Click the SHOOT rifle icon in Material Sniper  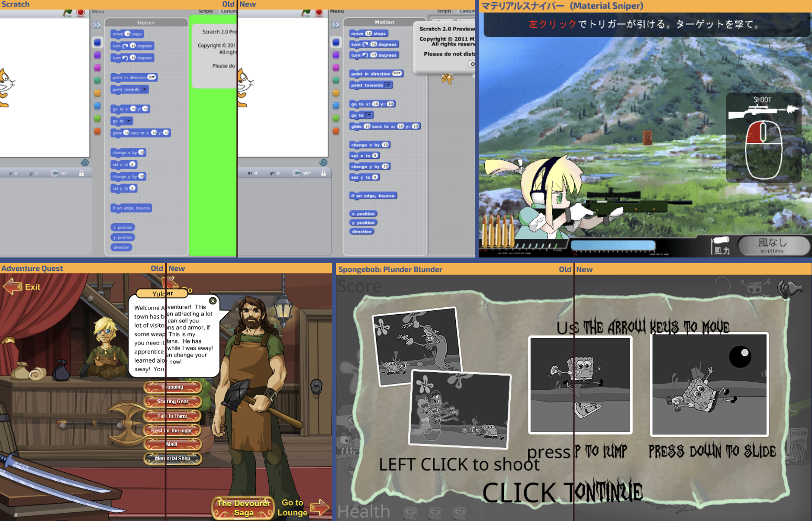763,112
